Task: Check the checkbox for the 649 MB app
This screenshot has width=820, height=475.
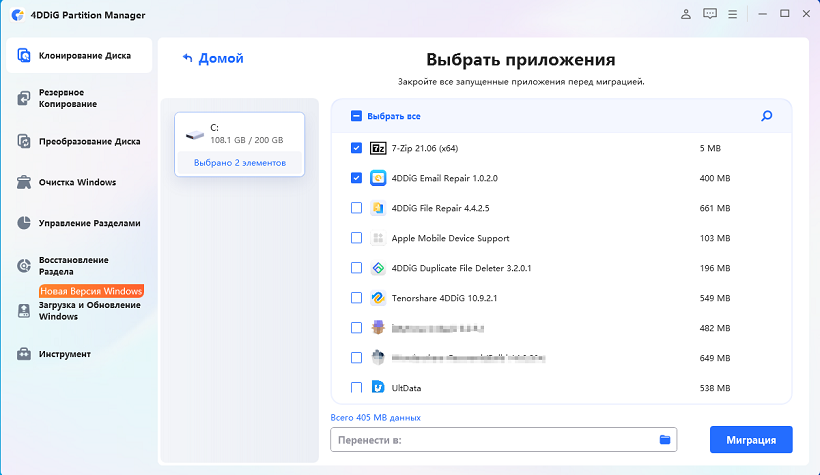Action: pos(356,357)
